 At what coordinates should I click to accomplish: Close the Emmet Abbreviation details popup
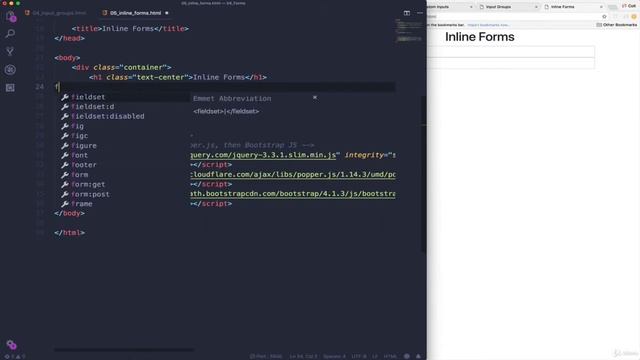tap(315, 98)
